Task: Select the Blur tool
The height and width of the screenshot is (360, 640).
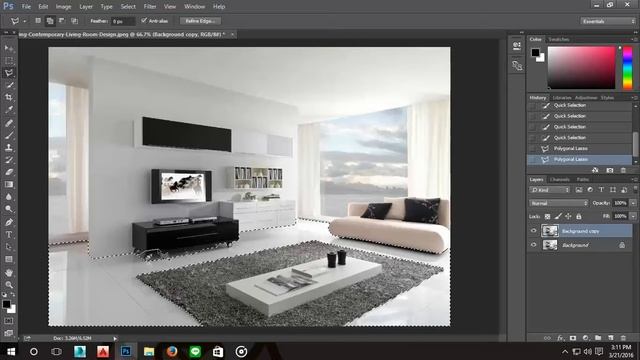Action: pyautogui.click(x=9, y=197)
